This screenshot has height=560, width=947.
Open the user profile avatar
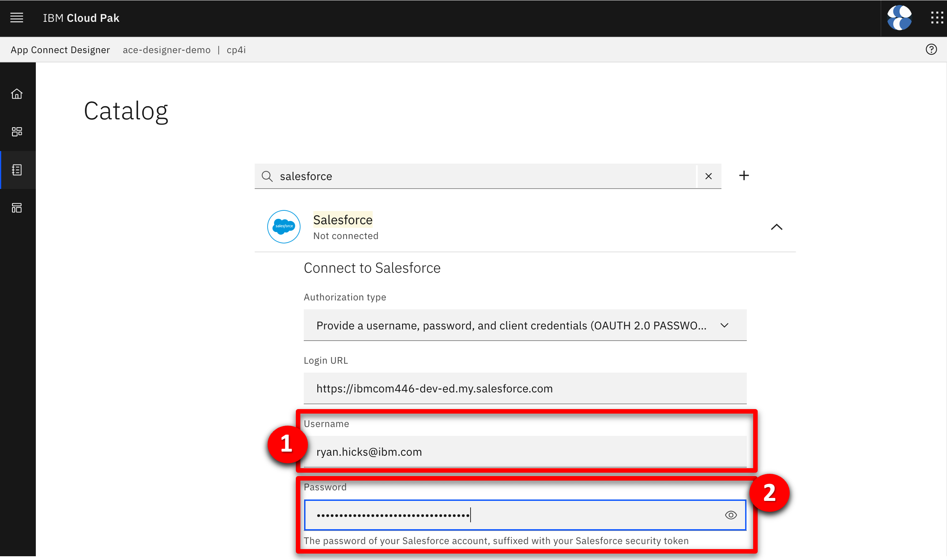[x=899, y=18]
